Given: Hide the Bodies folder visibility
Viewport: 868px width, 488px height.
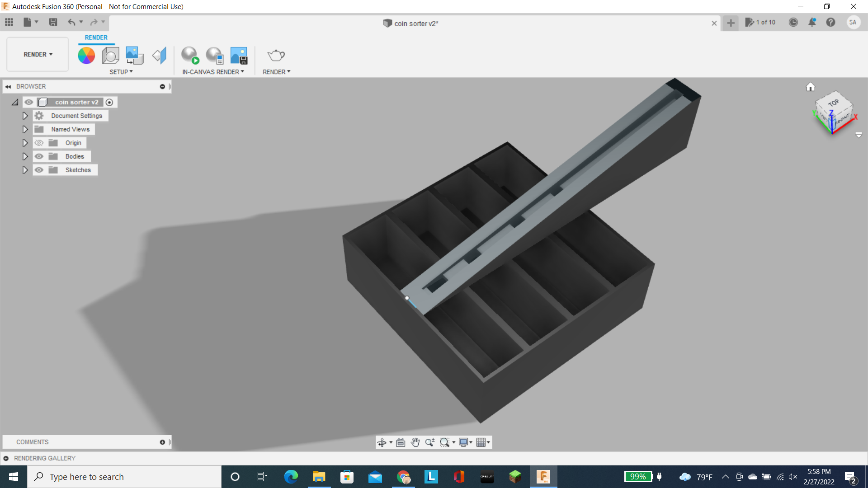Looking at the screenshot, I should 39,156.
